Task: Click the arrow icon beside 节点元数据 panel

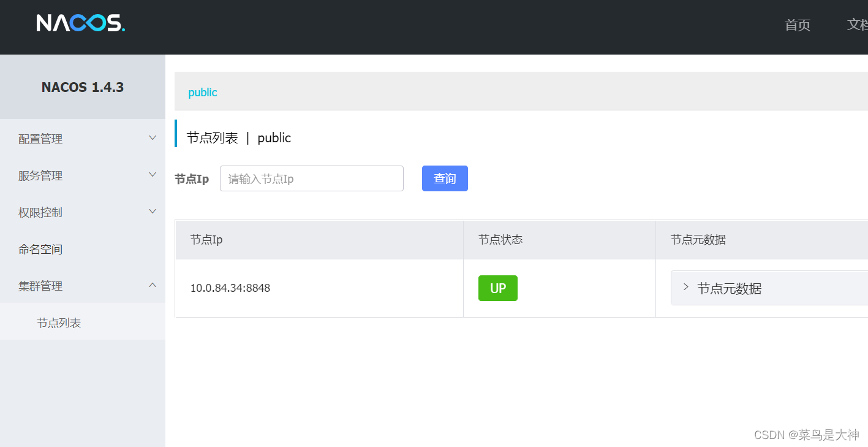Action: 686,287
